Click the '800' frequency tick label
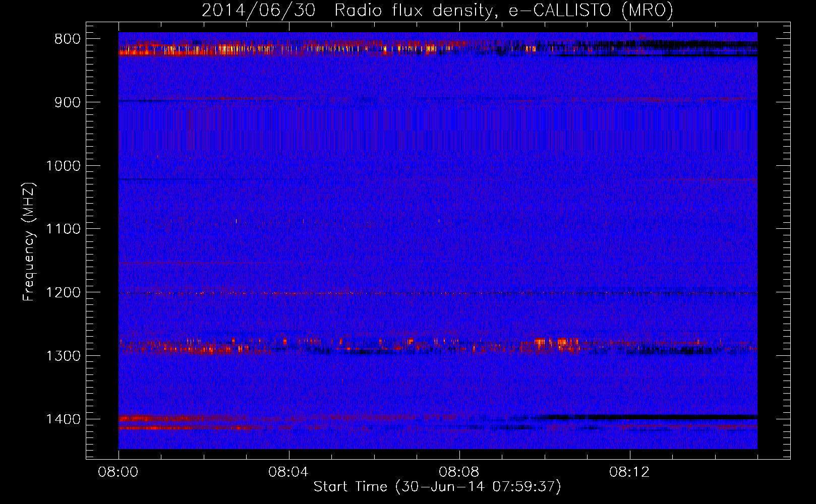Viewport: 816px width, 504px height. pyautogui.click(x=68, y=39)
